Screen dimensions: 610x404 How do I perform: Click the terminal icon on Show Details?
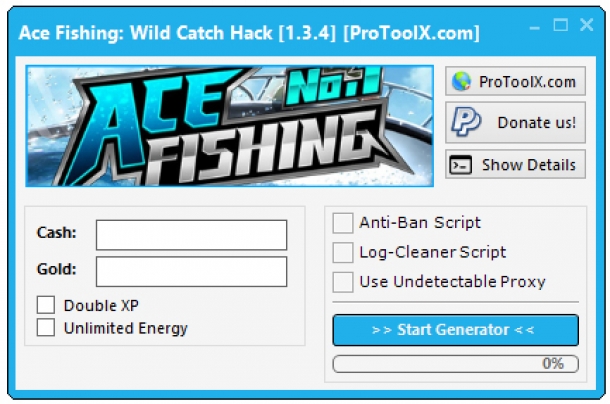tap(461, 165)
